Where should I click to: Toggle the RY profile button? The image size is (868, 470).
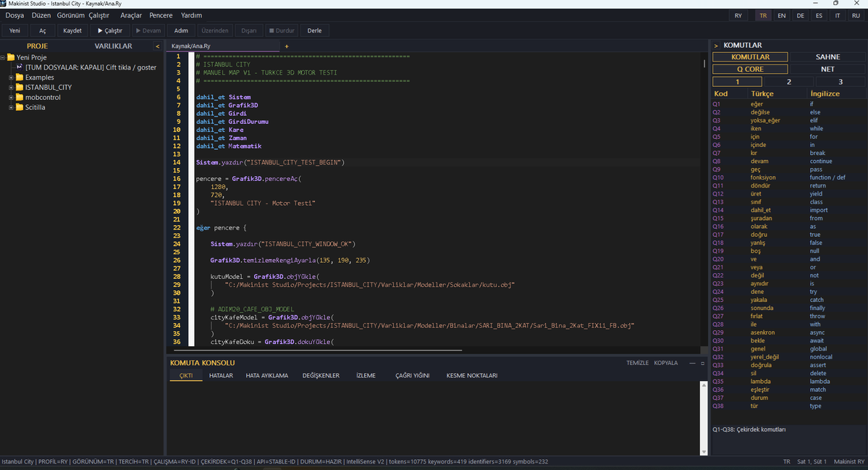[x=738, y=15]
